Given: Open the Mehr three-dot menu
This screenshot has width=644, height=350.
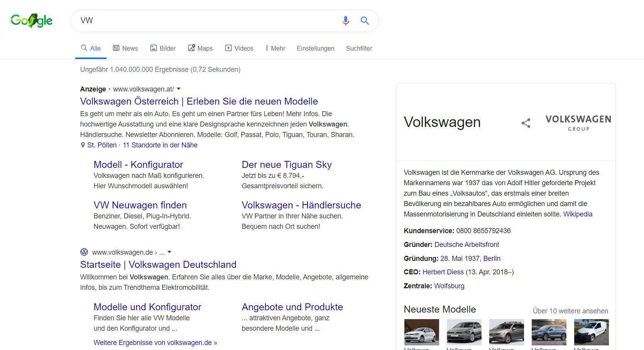Looking at the screenshot, I should click(x=275, y=48).
